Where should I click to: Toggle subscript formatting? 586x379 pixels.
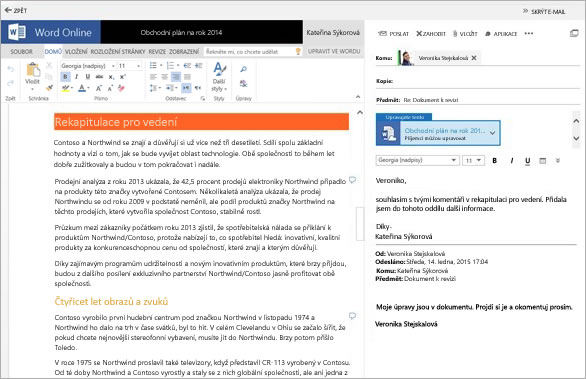coord(111,77)
